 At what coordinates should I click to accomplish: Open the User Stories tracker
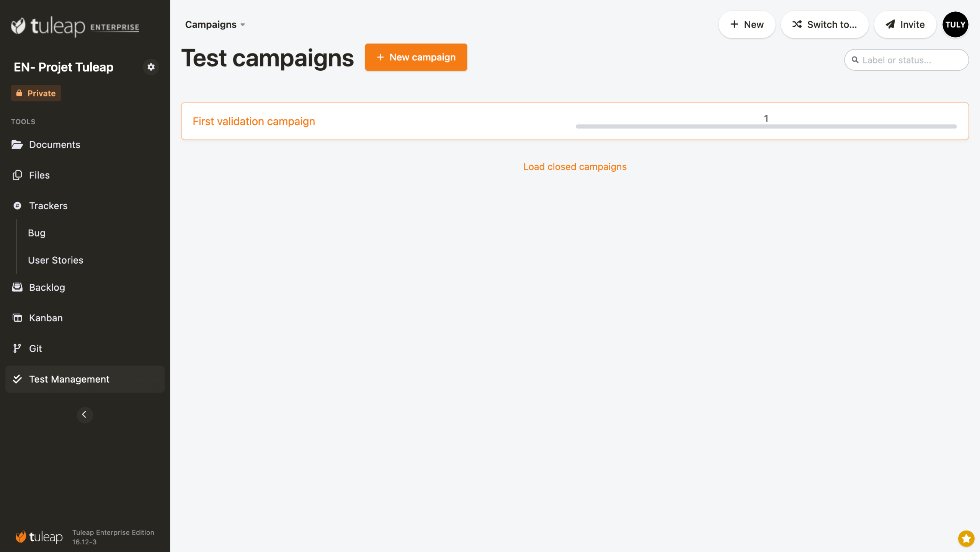coord(56,260)
